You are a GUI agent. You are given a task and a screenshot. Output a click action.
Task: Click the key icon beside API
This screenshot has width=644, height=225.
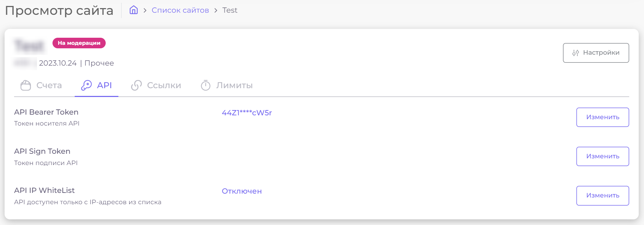[x=86, y=85]
